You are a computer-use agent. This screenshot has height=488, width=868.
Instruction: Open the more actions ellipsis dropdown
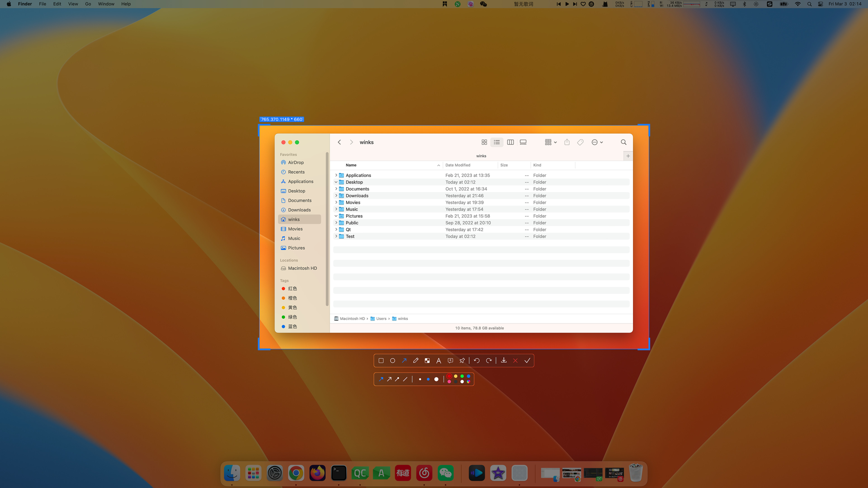[597, 142]
